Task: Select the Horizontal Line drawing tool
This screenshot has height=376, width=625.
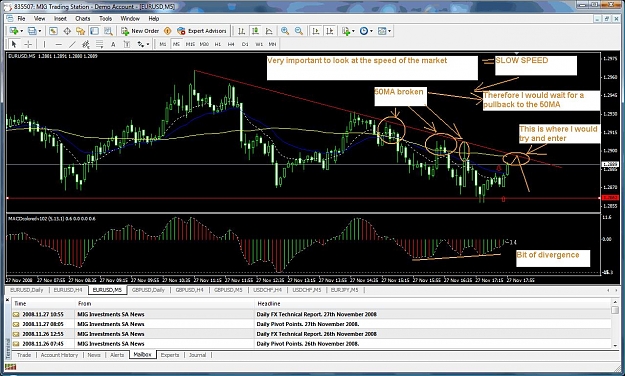Action: pos(59,44)
